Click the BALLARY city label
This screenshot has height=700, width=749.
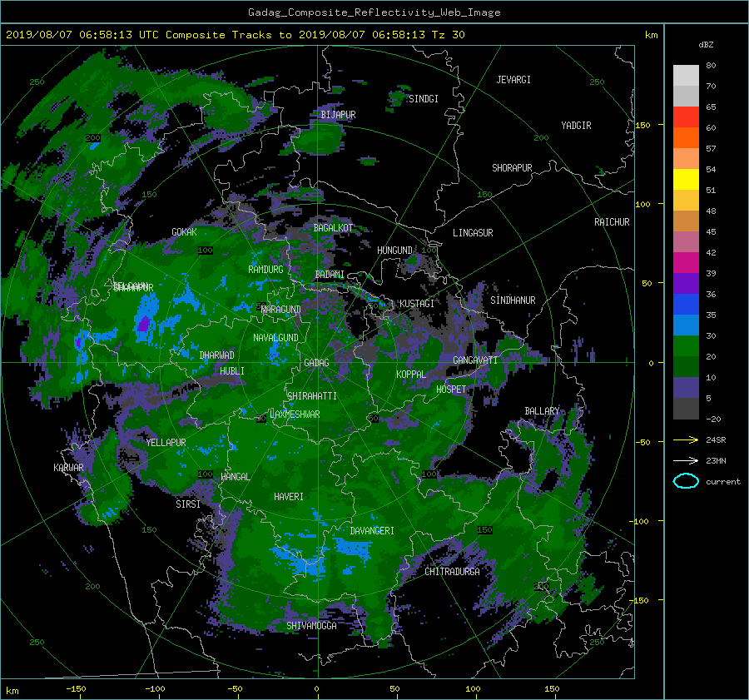(x=542, y=411)
